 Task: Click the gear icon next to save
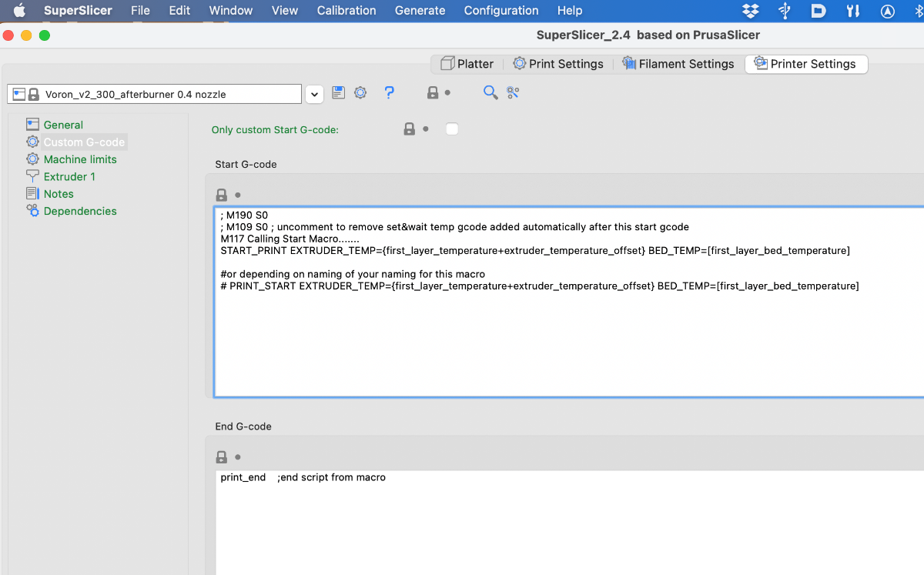point(360,92)
